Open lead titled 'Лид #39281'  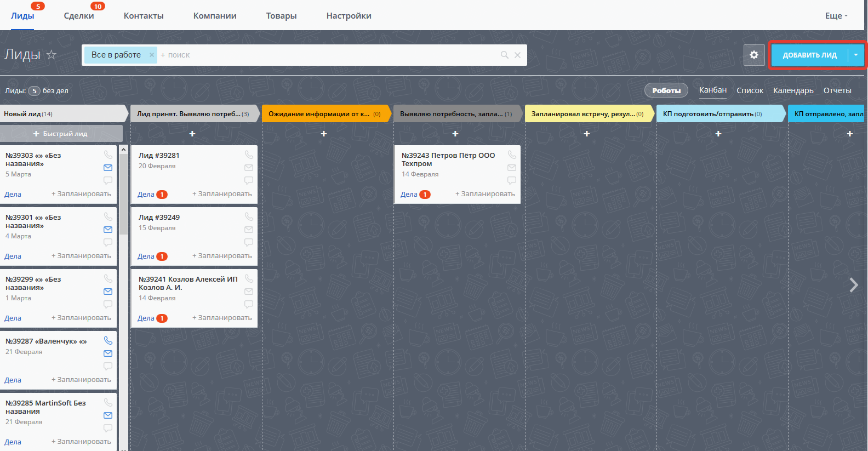click(159, 156)
